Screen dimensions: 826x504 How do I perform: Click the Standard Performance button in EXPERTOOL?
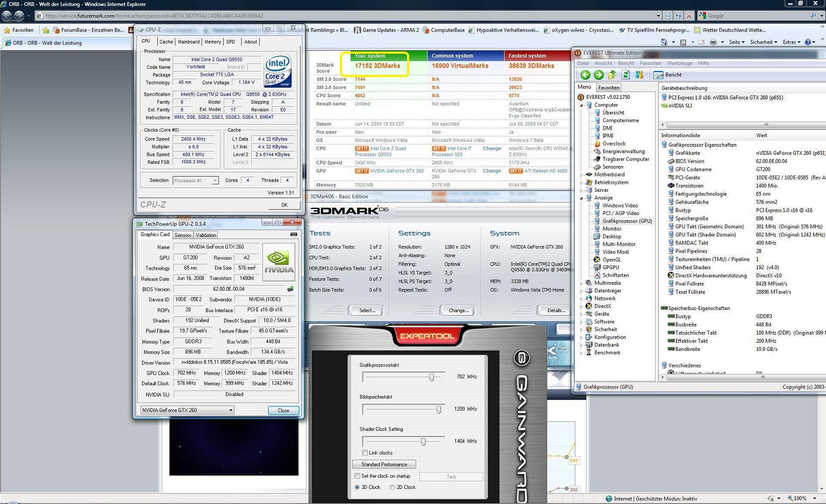click(x=384, y=464)
